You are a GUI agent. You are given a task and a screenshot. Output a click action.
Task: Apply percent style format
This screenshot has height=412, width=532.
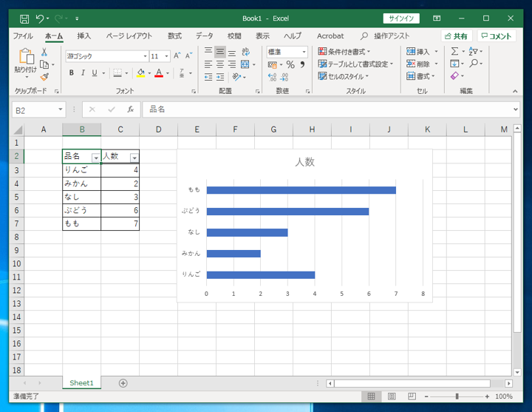pyautogui.click(x=290, y=64)
